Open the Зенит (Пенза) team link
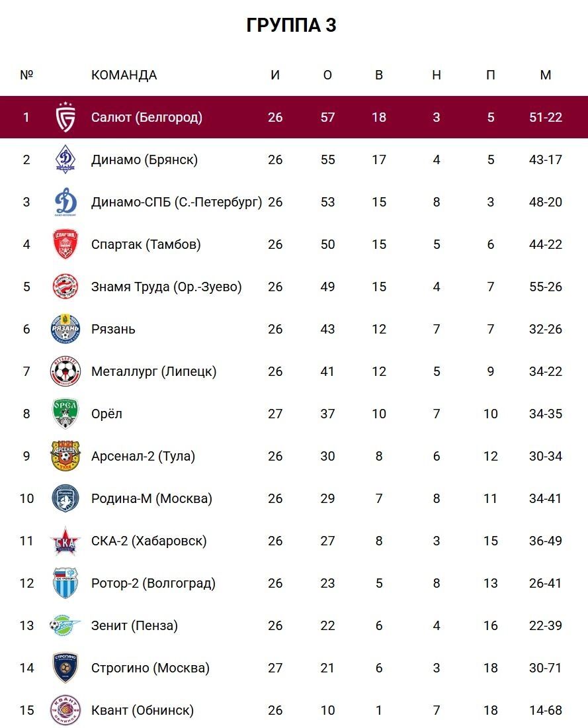Image resolution: width=588 pixels, height=728 pixels. tap(134, 625)
